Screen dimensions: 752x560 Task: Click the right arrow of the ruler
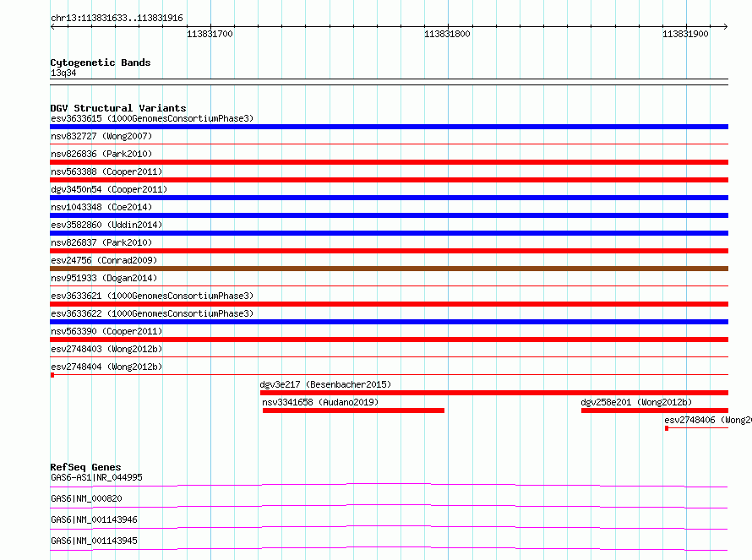click(x=726, y=27)
